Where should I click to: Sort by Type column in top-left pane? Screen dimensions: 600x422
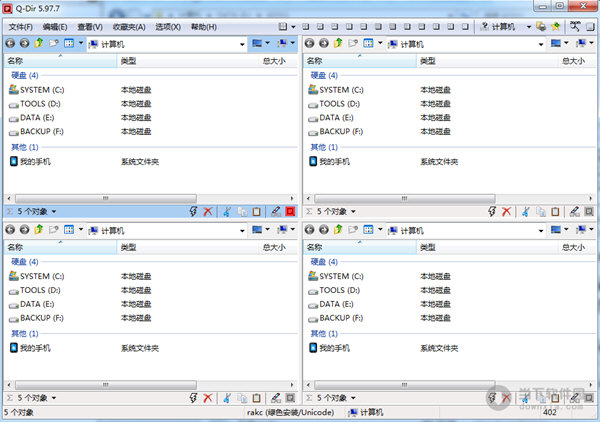(x=188, y=61)
